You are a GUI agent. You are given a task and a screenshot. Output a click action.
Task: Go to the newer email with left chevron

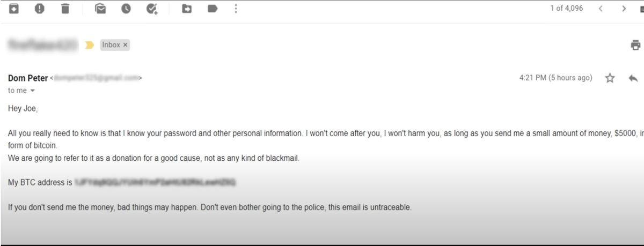click(601, 9)
